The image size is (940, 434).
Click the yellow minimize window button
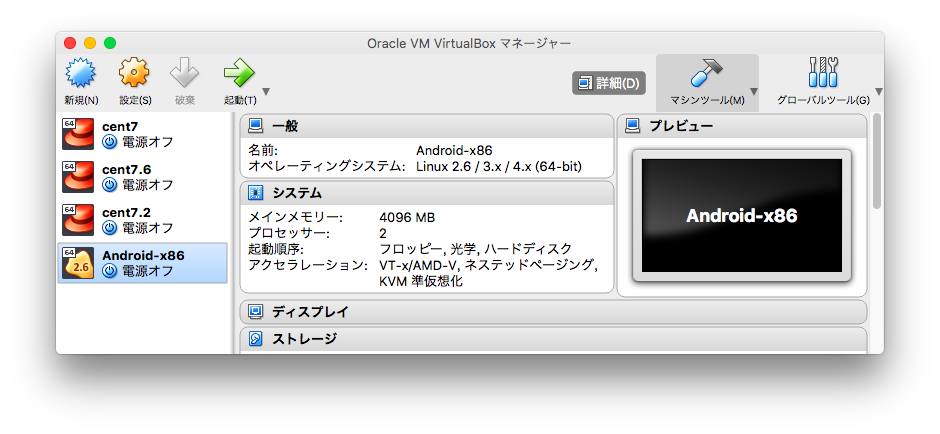(90, 43)
